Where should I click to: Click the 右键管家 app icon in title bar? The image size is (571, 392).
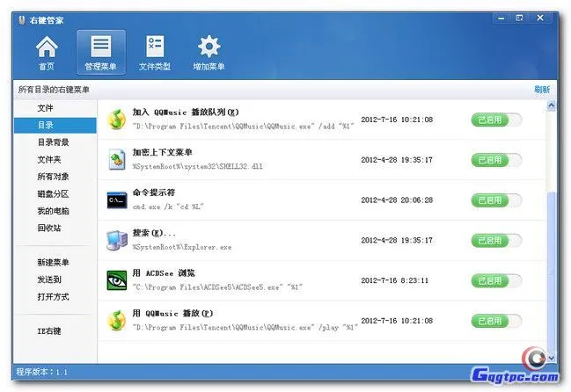pyautogui.click(x=22, y=20)
